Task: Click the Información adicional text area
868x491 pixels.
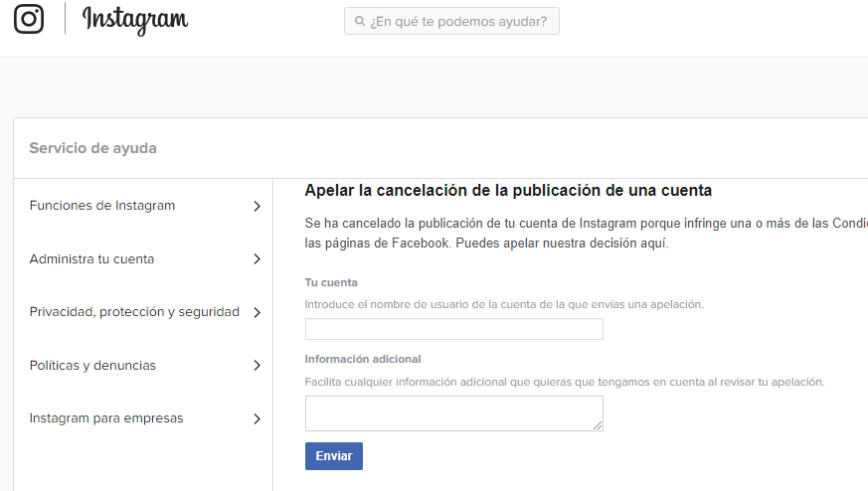Action: point(454,413)
